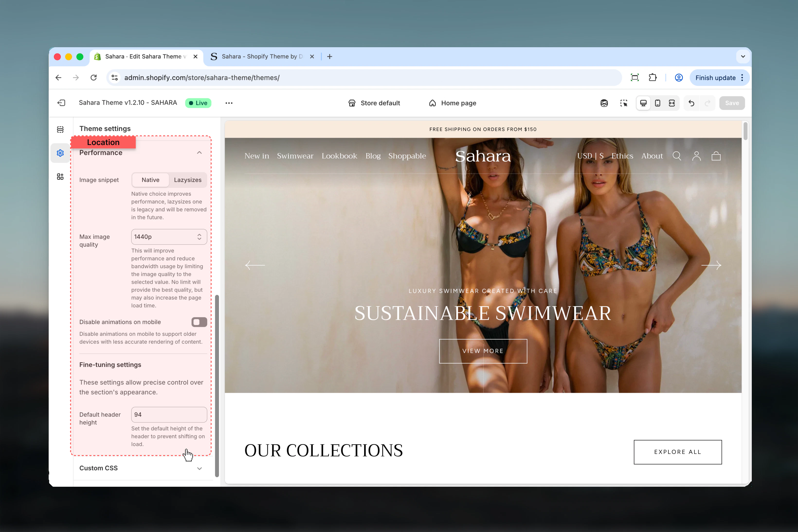This screenshot has height=532, width=798.
Task: Toggle Disable animations on mobile
Action: click(x=199, y=322)
